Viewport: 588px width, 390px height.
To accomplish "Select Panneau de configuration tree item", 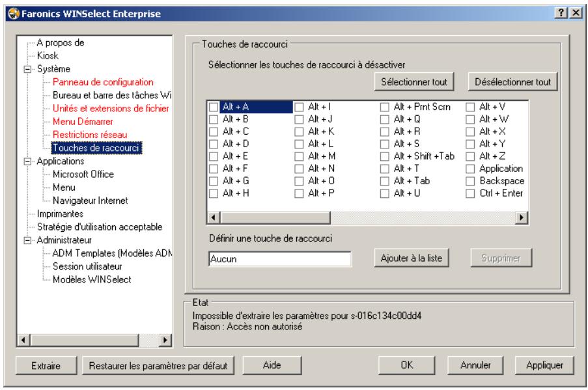I will 103,82.
